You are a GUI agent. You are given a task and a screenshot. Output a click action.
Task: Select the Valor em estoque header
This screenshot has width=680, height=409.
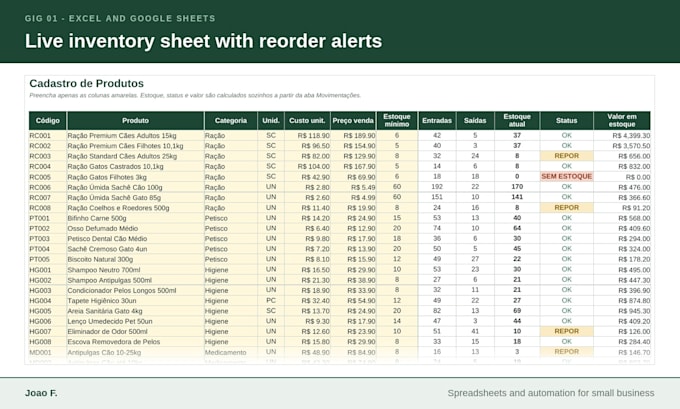click(x=622, y=121)
